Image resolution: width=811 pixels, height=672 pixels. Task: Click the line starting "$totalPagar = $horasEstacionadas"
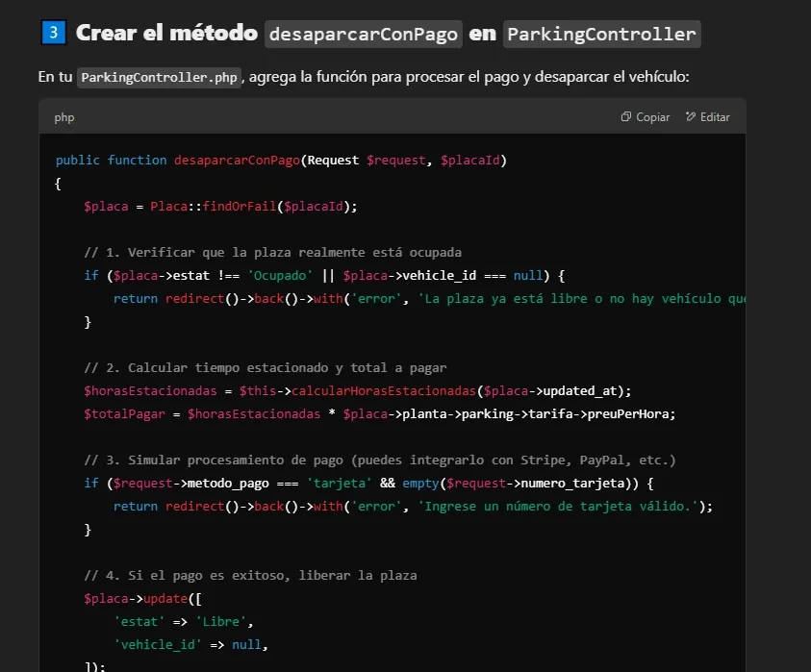[x=380, y=414]
